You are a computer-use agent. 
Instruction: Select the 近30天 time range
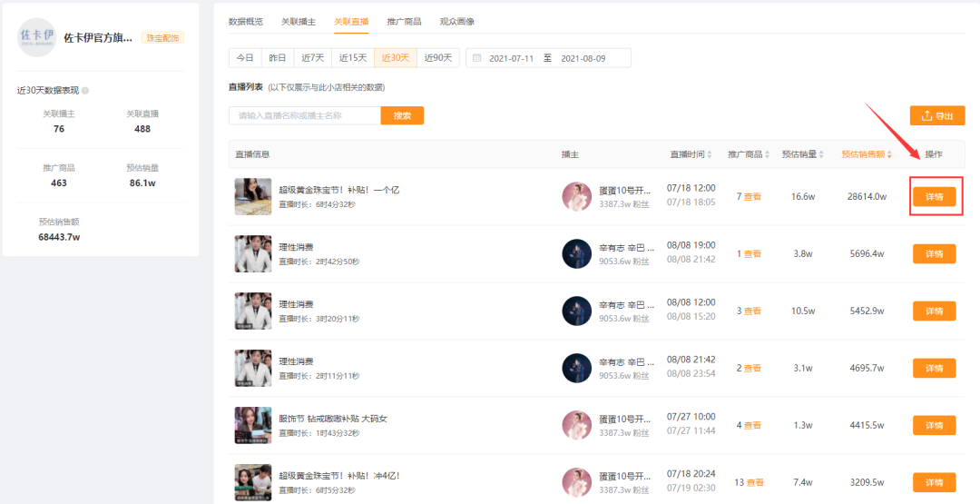point(396,57)
